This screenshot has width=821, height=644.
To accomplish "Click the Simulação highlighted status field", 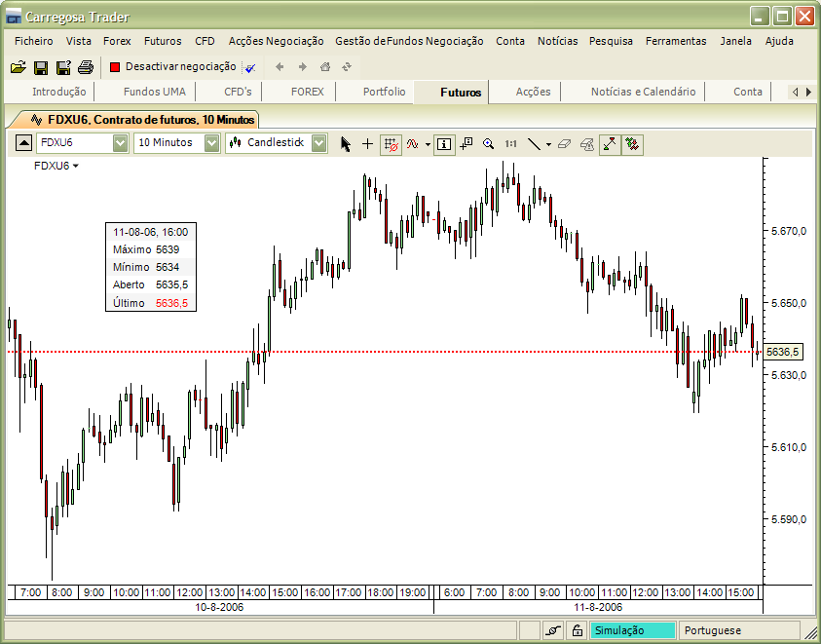I will [x=631, y=630].
